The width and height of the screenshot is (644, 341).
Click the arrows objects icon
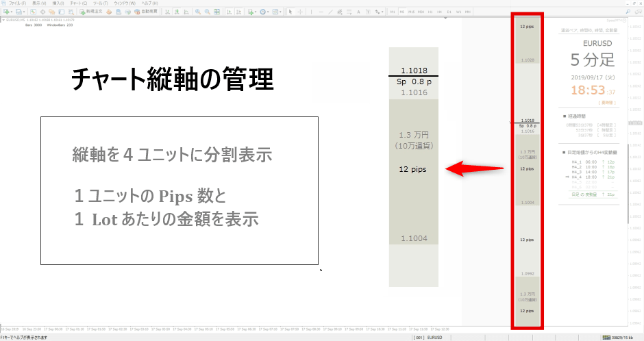tap(377, 12)
